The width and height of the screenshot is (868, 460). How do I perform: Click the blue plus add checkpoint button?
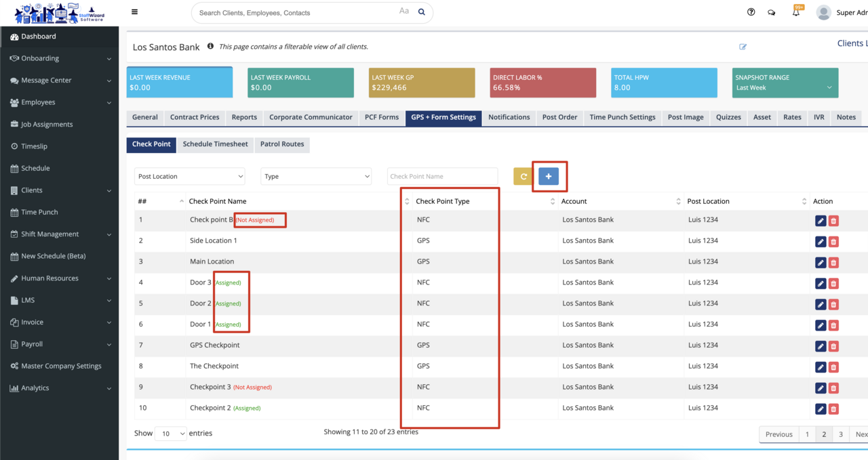coord(549,176)
